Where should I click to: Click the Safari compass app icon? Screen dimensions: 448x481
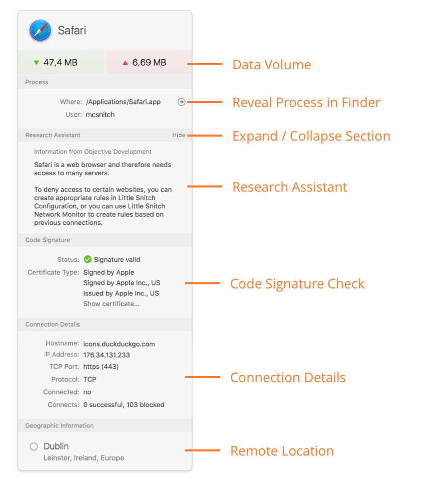point(40,31)
